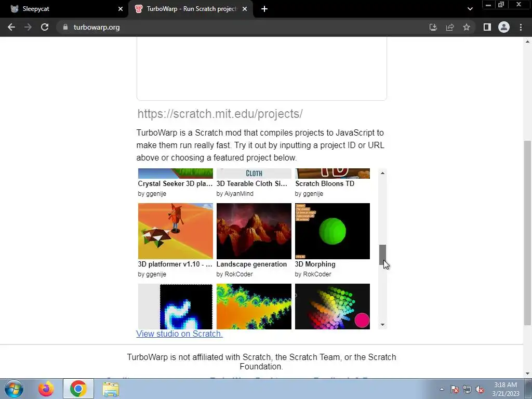Reload the TurboWarp page

(x=45, y=27)
